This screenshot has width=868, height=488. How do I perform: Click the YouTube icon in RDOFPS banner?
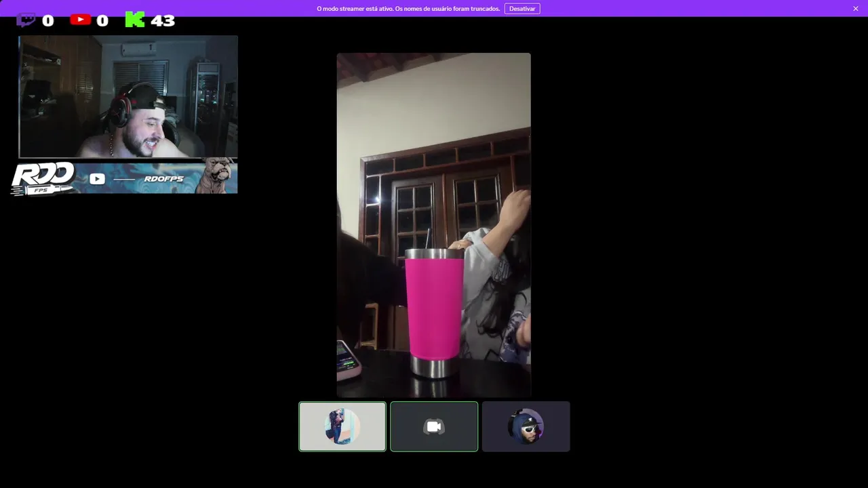click(x=97, y=179)
